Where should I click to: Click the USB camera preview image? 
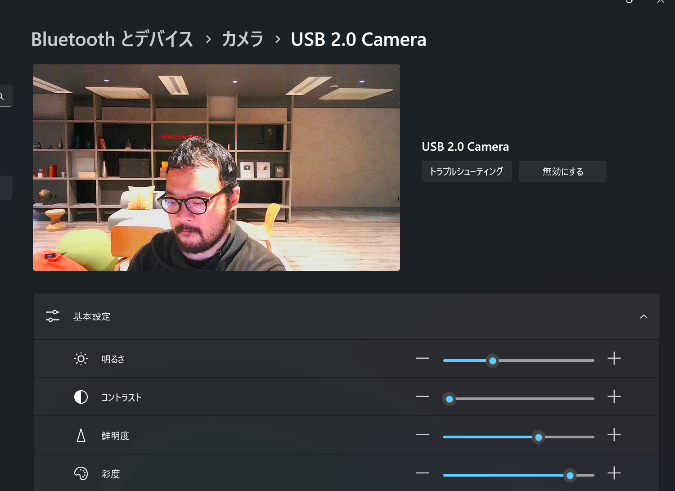pyautogui.click(x=216, y=167)
